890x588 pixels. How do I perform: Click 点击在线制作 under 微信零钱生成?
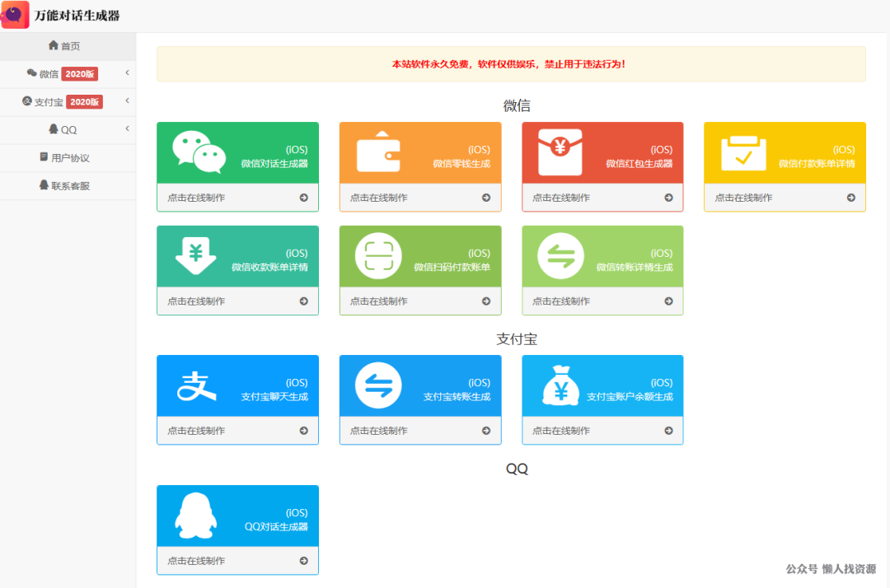click(378, 198)
